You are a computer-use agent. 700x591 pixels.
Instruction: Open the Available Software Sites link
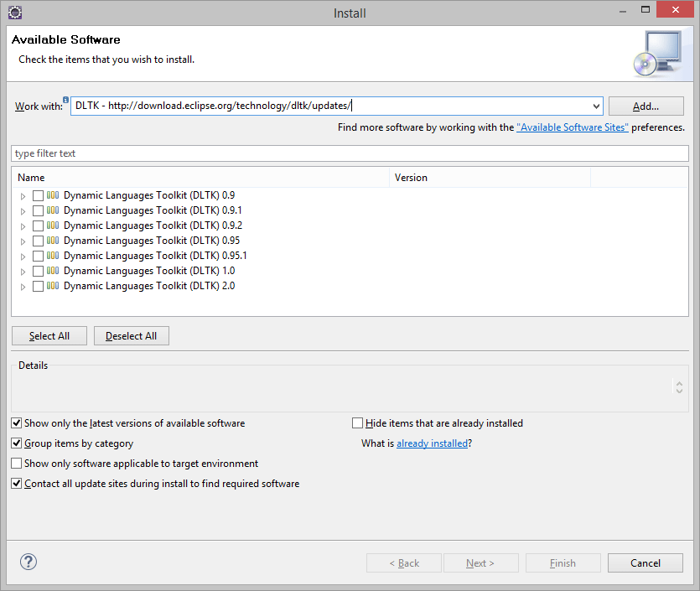573,127
